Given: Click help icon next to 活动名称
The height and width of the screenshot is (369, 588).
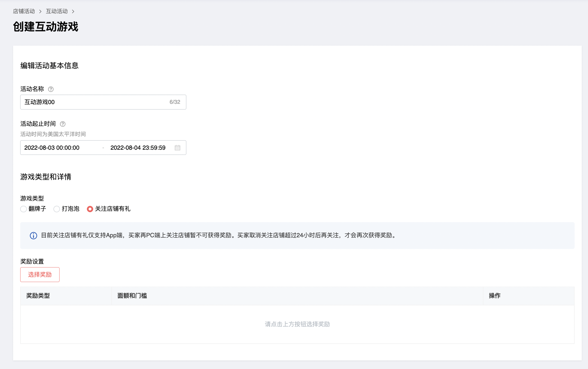Looking at the screenshot, I should coord(51,89).
